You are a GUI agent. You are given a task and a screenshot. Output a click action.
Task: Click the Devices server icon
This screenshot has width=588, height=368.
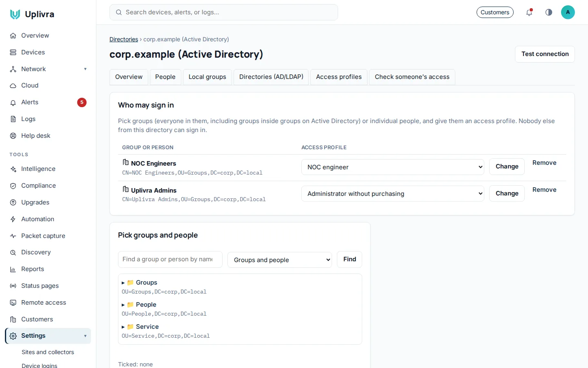[x=13, y=52]
